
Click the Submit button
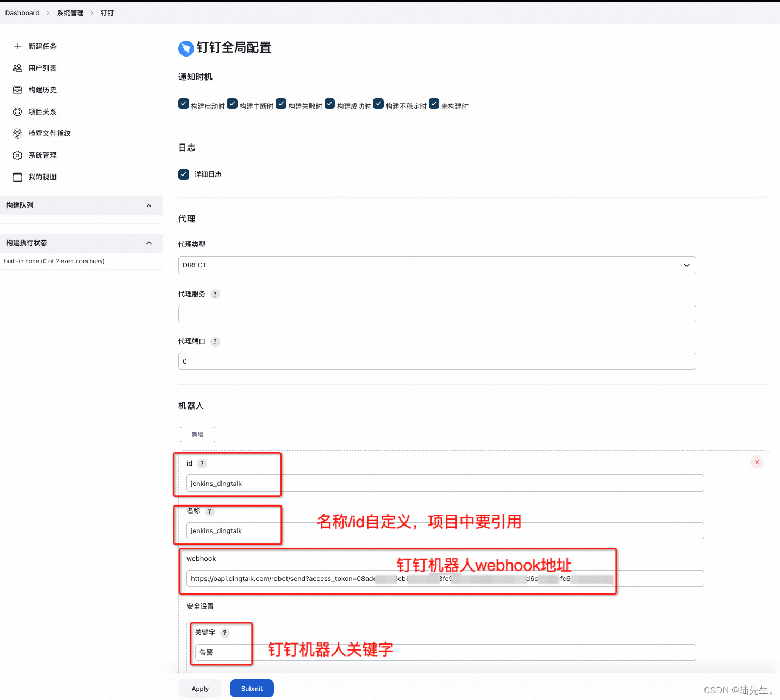pos(252,689)
